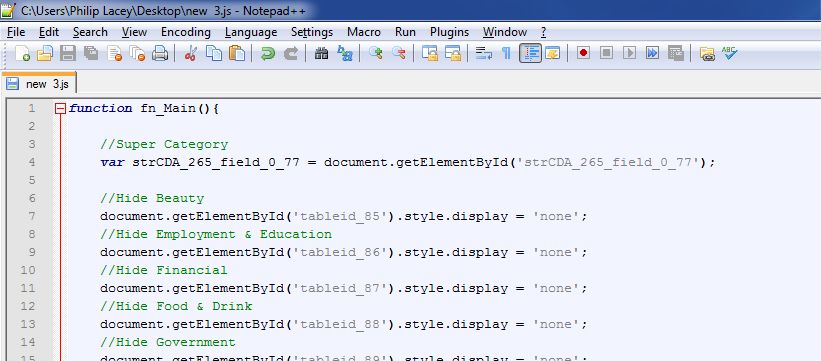Click the Copy icon
This screenshot has height=361, width=821.
(214, 53)
